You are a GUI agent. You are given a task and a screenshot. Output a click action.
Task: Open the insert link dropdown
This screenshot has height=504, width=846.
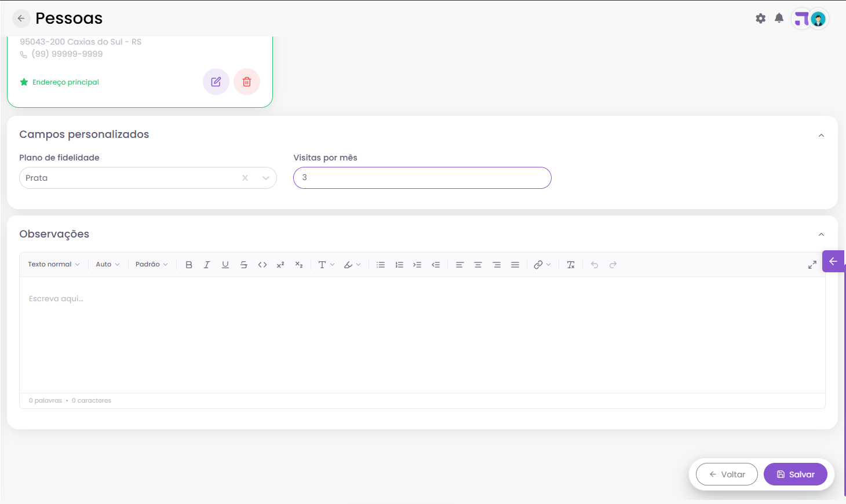542,265
